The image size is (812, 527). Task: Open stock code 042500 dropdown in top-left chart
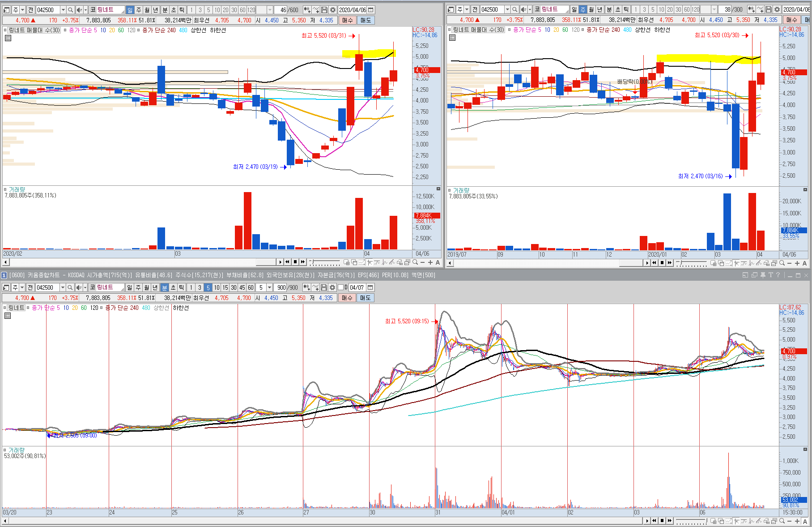63,10
